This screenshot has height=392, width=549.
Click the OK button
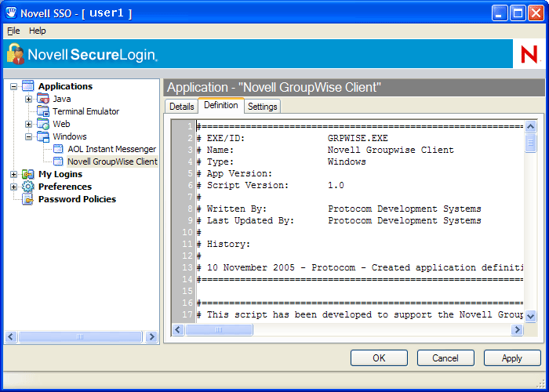click(x=379, y=358)
